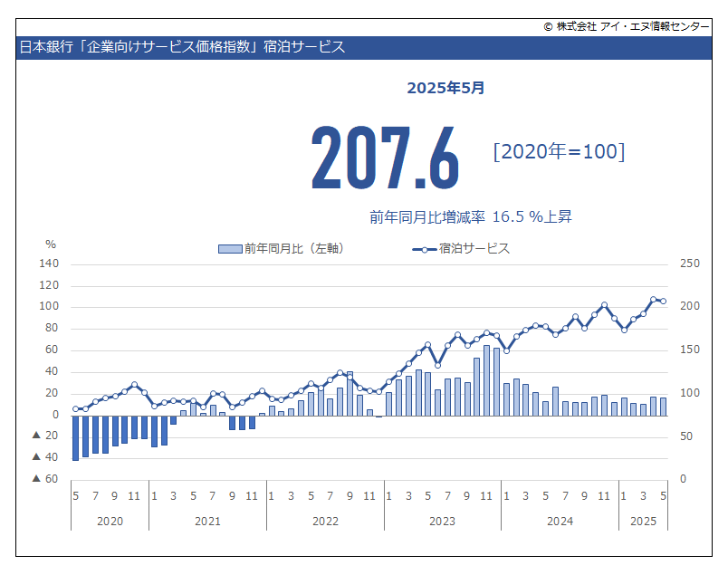This screenshot has width=728, height=575.
Task: Click the left axis label 120
Action: click(49, 285)
